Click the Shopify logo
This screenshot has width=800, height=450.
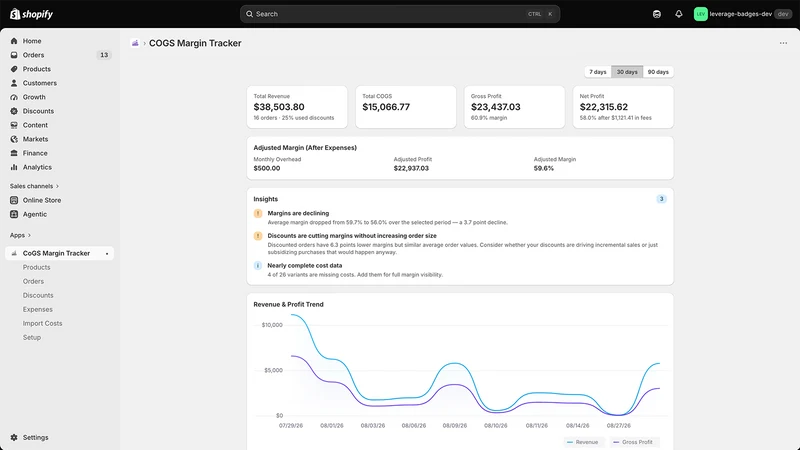(x=31, y=14)
